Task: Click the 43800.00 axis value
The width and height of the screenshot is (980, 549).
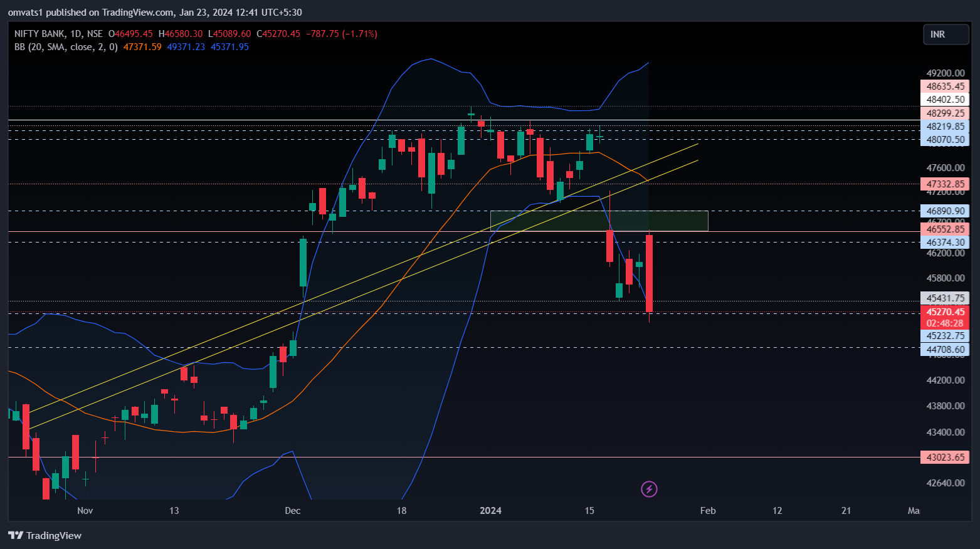Action: [946, 406]
